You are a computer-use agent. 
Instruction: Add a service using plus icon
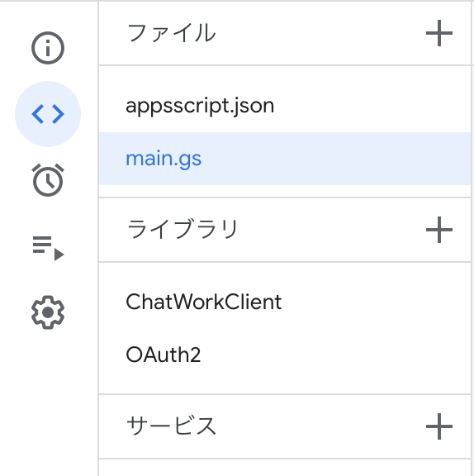coord(439,426)
